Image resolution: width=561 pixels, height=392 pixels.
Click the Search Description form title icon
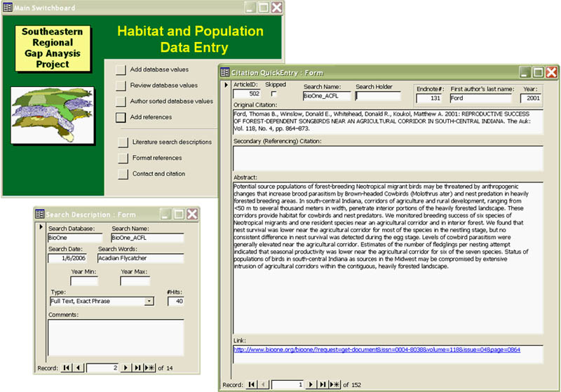click(40, 214)
